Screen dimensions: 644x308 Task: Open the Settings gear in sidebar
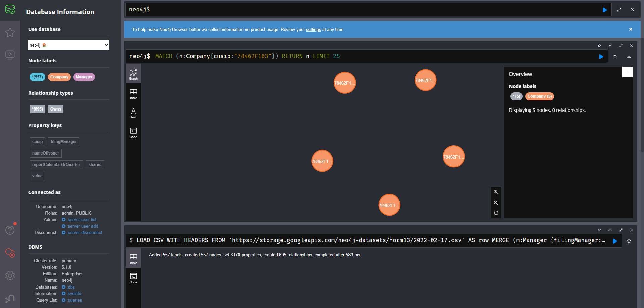[10, 276]
